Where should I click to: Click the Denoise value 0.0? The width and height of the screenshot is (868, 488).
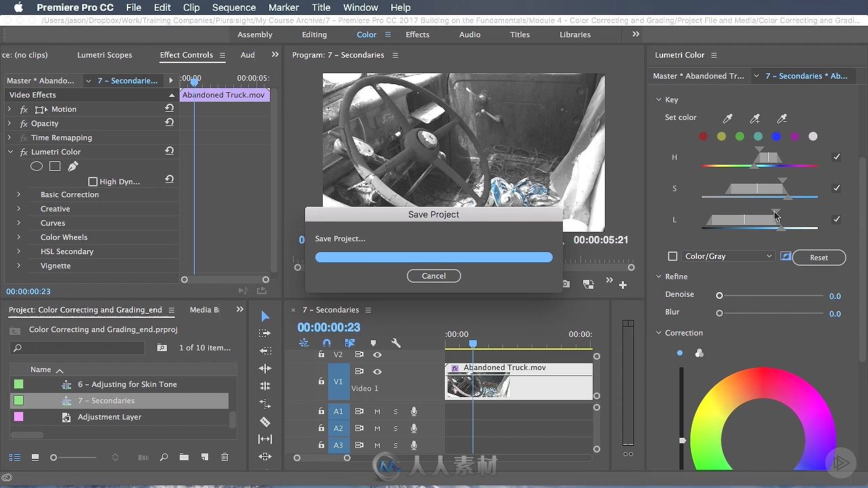click(835, 296)
